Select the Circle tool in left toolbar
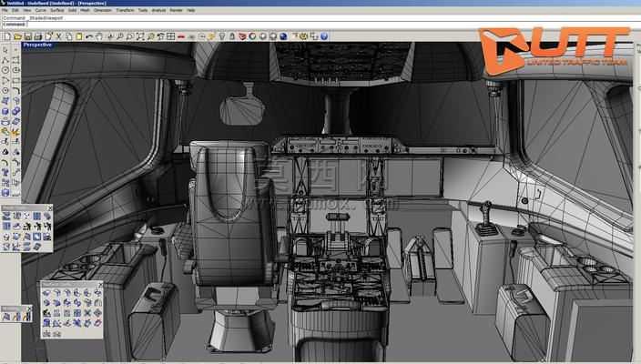The width and height of the screenshot is (641, 364). coord(5,69)
